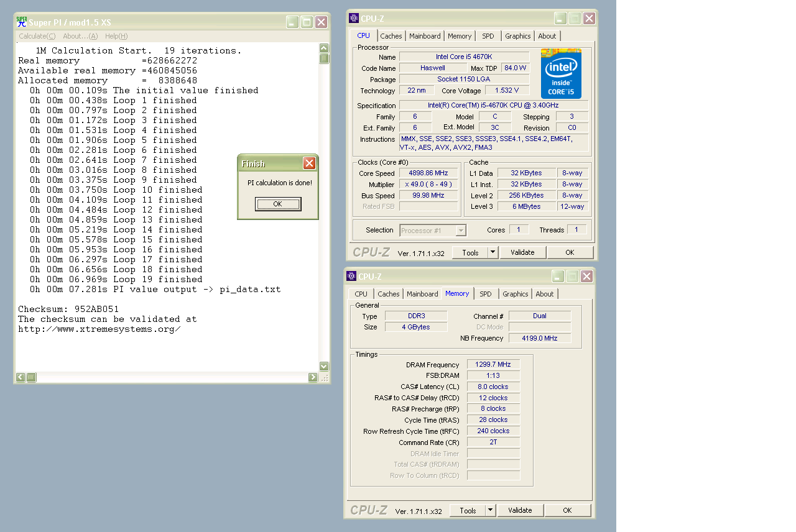Open Graphics tab in bottom CPU-Z window
Image resolution: width=796 pixels, height=532 pixels.
coord(515,294)
